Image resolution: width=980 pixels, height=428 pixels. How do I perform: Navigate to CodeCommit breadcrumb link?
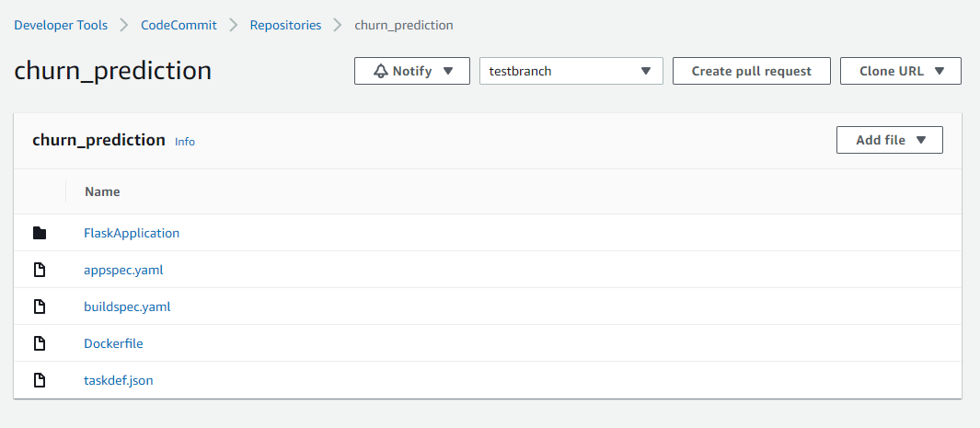pos(179,26)
